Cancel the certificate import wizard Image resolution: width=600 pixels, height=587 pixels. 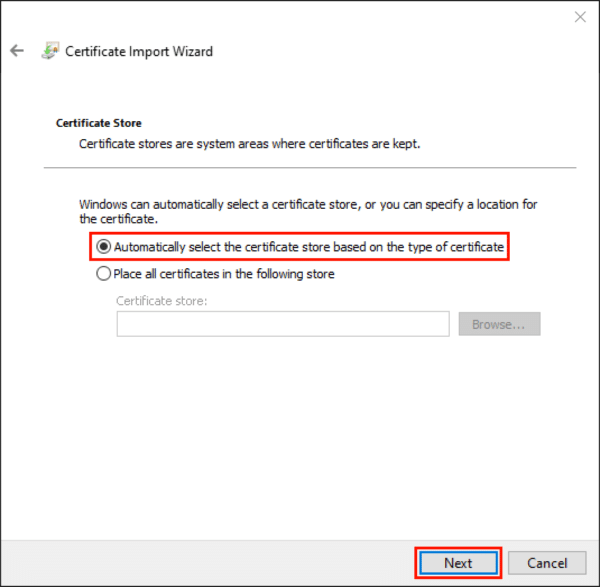tap(547, 563)
